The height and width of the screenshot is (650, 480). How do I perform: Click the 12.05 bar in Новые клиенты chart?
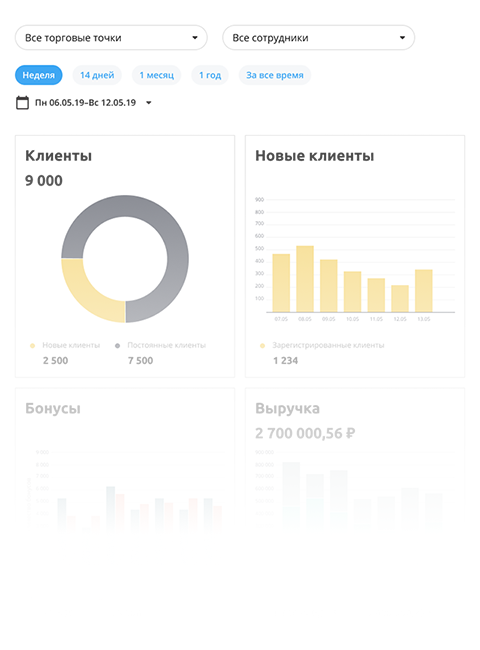[400, 298]
